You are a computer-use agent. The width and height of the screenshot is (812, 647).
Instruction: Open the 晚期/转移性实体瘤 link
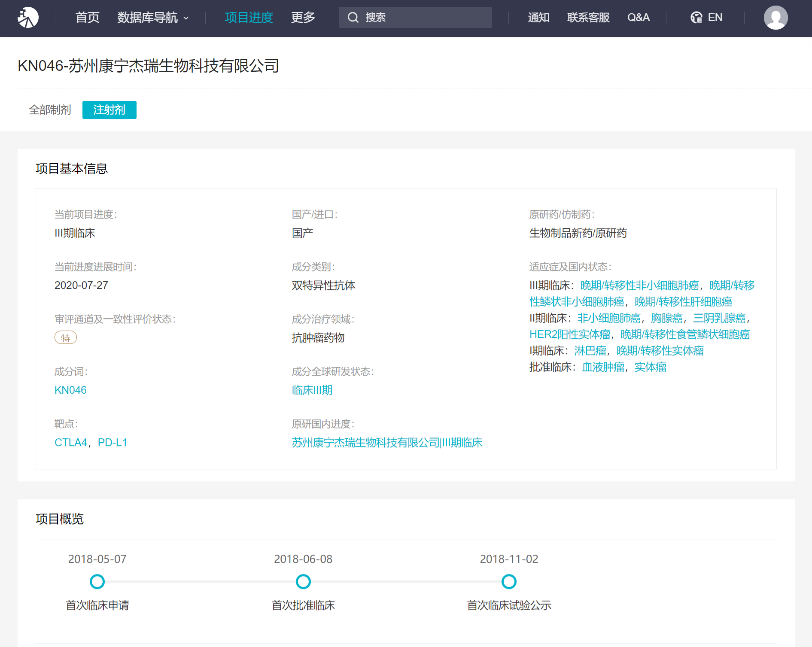660,350
